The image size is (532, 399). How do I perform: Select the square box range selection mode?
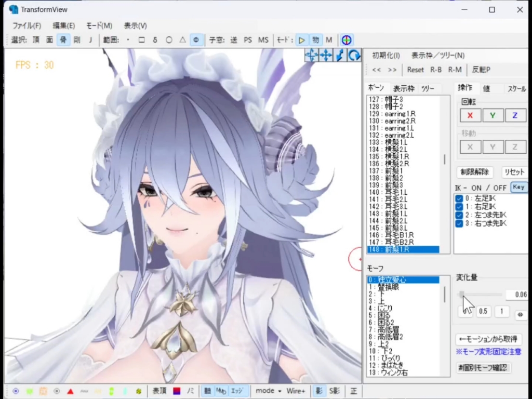(x=141, y=40)
